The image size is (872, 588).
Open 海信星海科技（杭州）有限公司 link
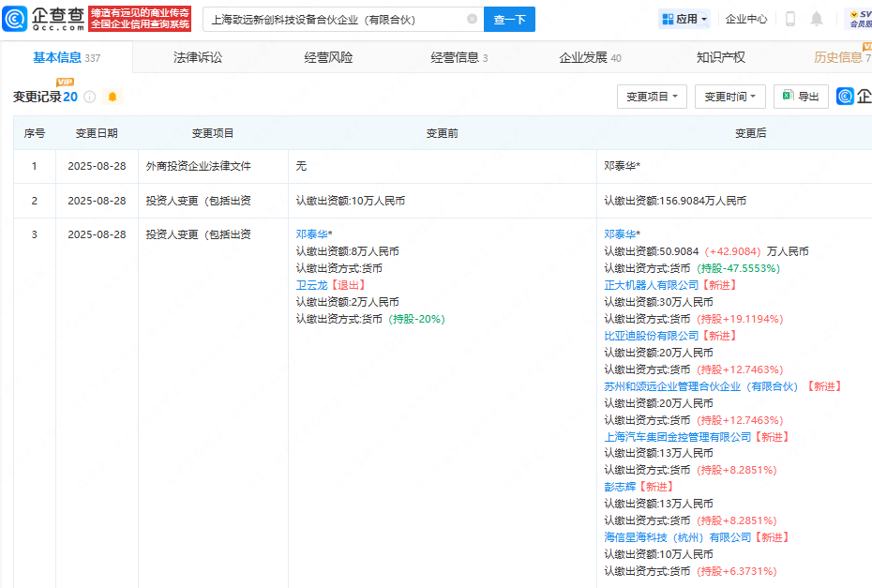tap(678, 537)
